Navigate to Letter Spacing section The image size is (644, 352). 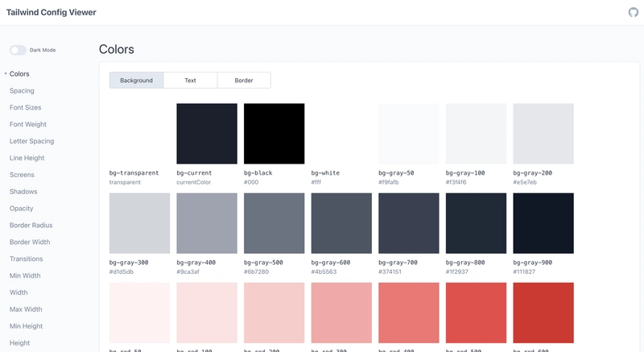31,141
